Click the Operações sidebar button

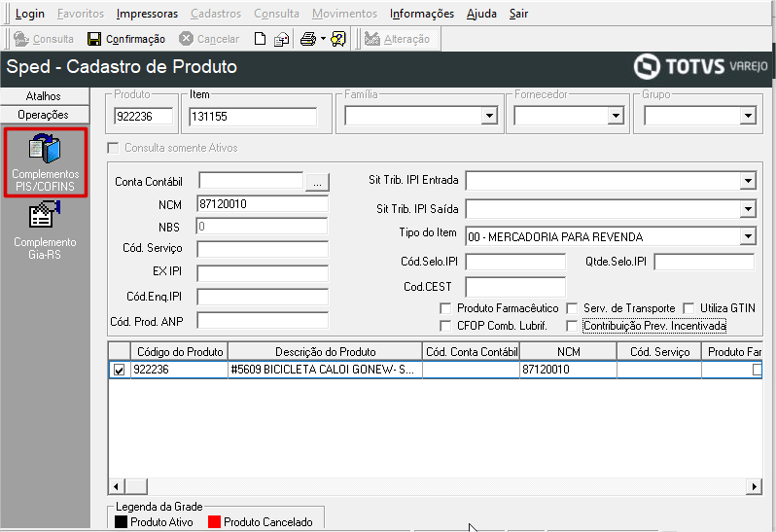(45, 115)
